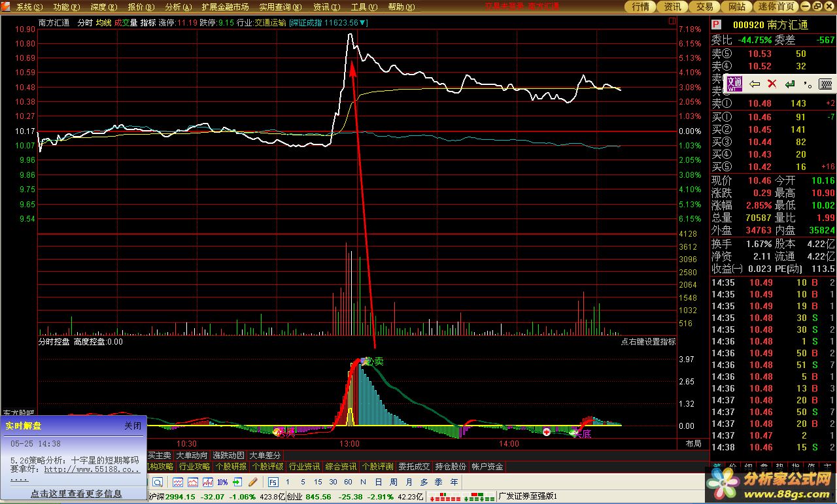This screenshot has width=837, height=504.
Task: Open the 报价 menu
Action: [141, 7]
